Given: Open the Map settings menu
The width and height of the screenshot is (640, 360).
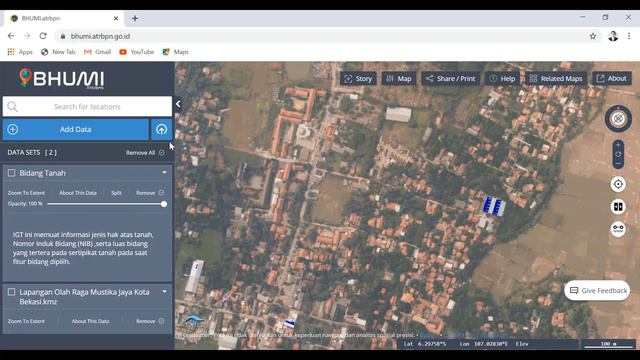Looking at the screenshot, I should click(x=399, y=79).
